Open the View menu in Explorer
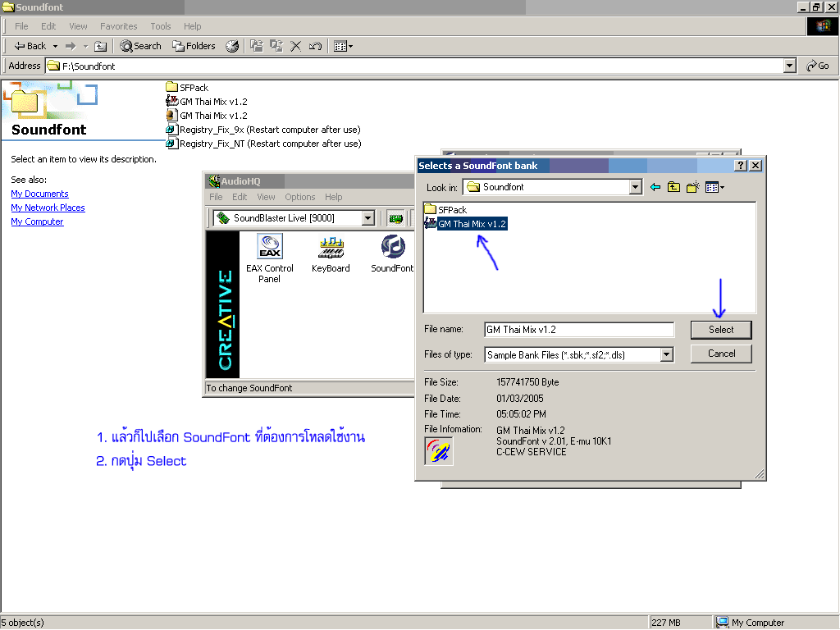 (78, 26)
